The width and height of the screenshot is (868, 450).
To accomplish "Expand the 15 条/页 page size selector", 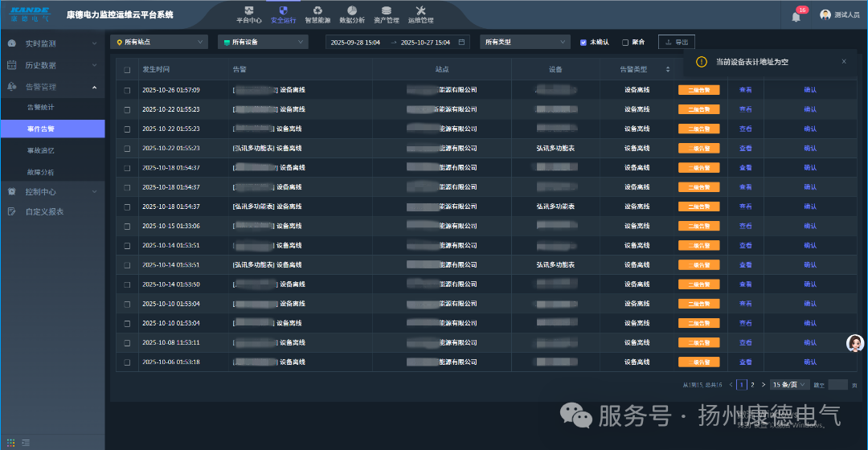I will (x=788, y=385).
